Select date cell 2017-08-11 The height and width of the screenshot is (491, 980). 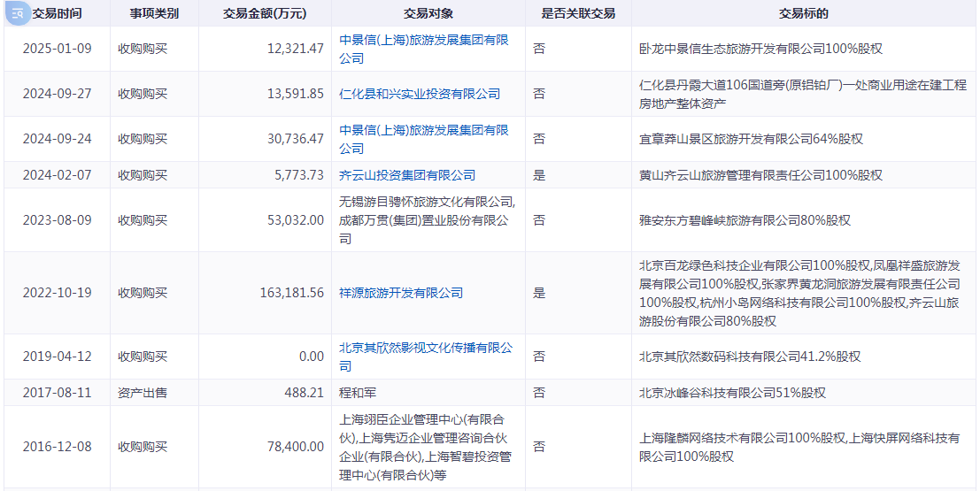pyautogui.click(x=57, y=393)
